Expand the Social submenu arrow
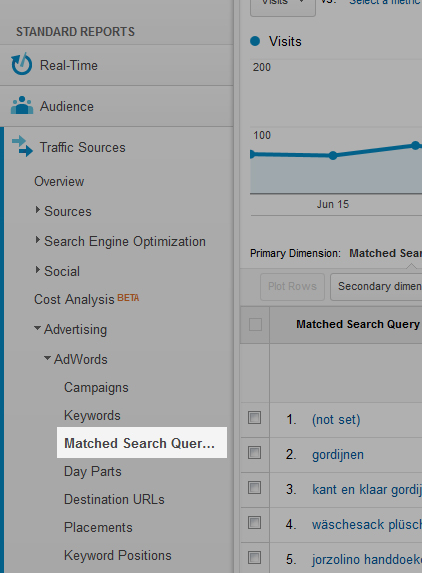Screen dimensions: 422x573 click(37, 270)
